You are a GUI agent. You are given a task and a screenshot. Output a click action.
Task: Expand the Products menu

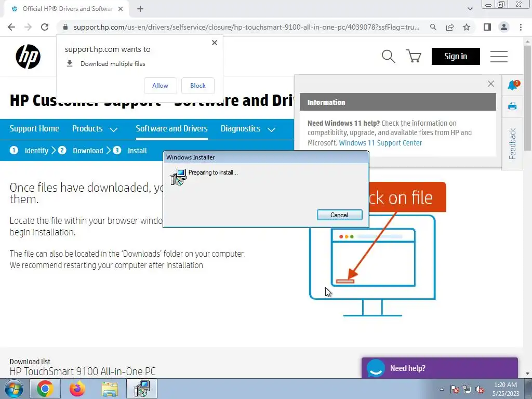point(95,129)
